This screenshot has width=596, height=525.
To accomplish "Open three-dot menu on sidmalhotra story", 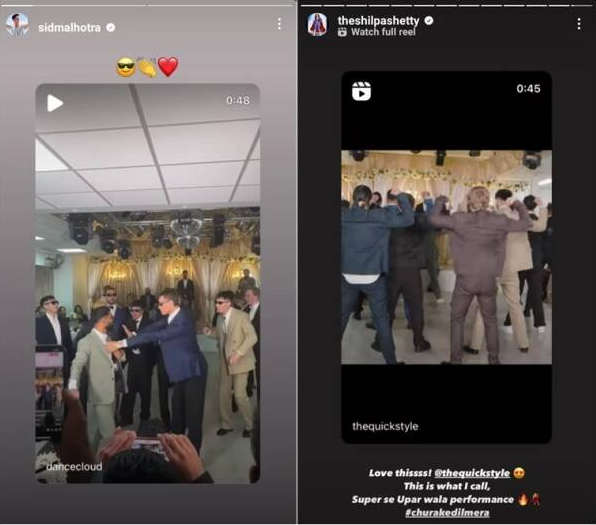I will pyautogui.click(x=279, y=24).
